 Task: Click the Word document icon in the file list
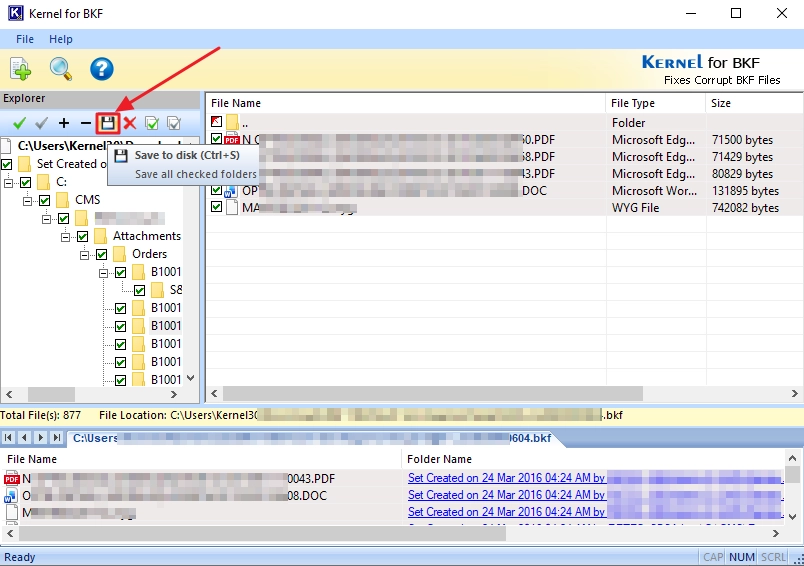click(x=231, y=191)
